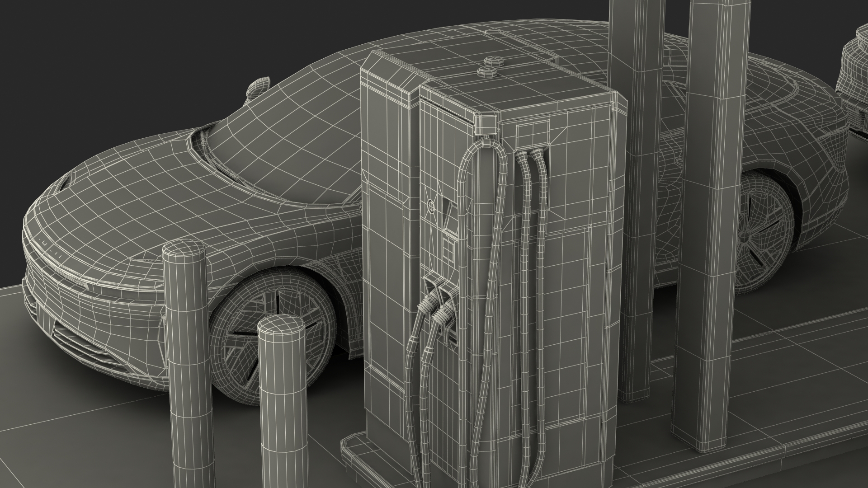
Task: Click the round button beside charger screen
Action: pyautogui.click(x=431, y=206)
